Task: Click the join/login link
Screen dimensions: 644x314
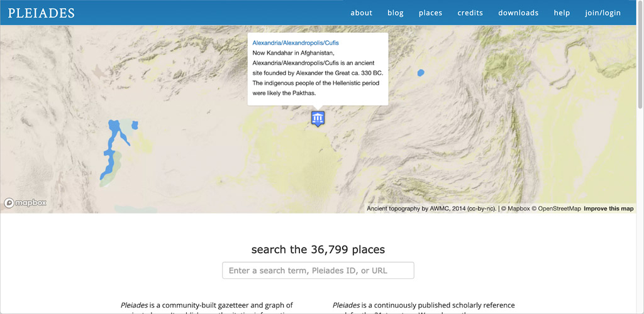Action: pos(602,13)
